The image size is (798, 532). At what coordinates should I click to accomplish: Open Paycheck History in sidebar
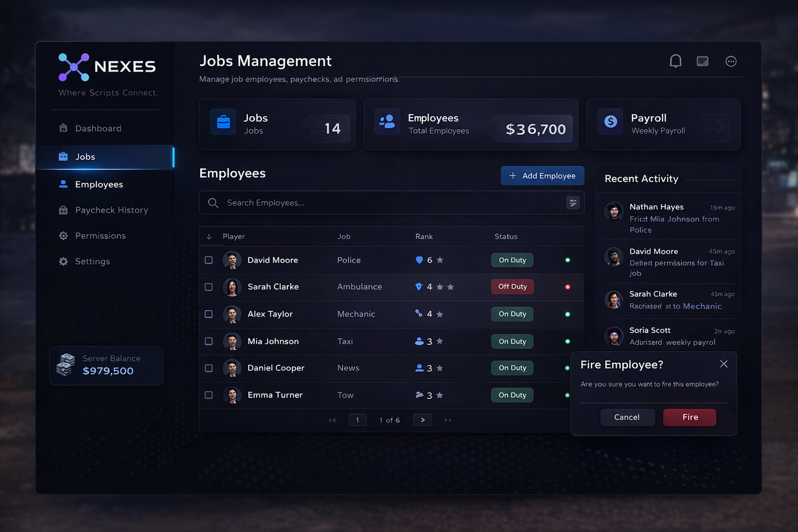click(x=111, y=210)
